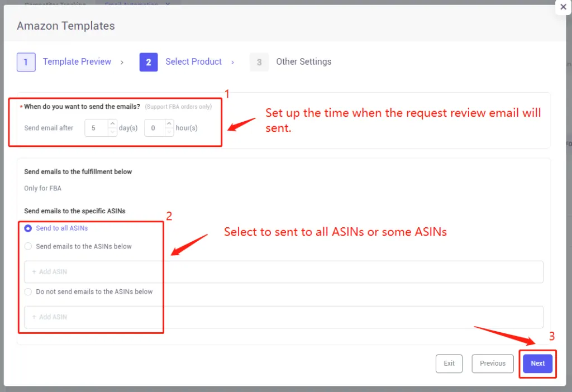Close the Amazon Templates dialog
This screenshot has height=392, width=572.
click(x=563, y=7)
